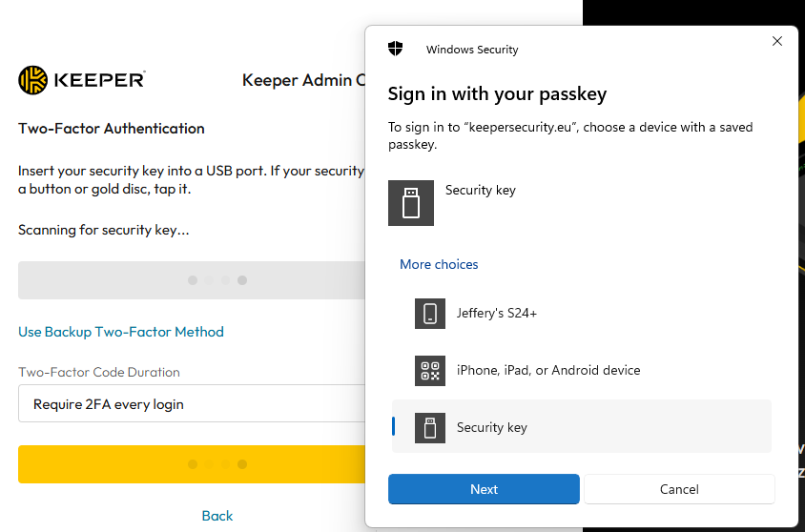Cancel the passkey sign-in dialog
The width and height of the screenshot is (805, 532).
pos(679,489)
